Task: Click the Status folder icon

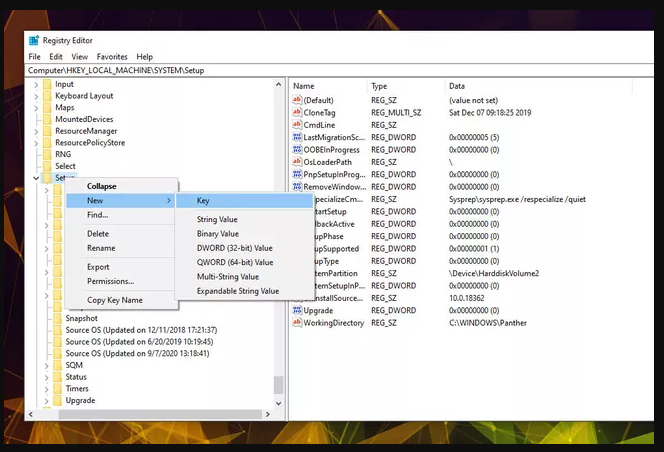Action: [x=58, y=377]
